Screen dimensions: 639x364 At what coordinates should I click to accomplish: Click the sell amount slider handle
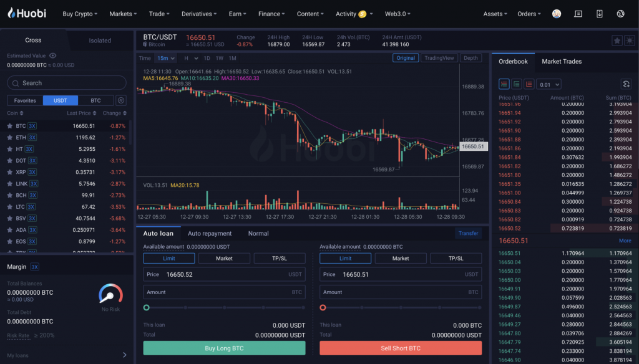pyautogui.click(x=323, y=307)
